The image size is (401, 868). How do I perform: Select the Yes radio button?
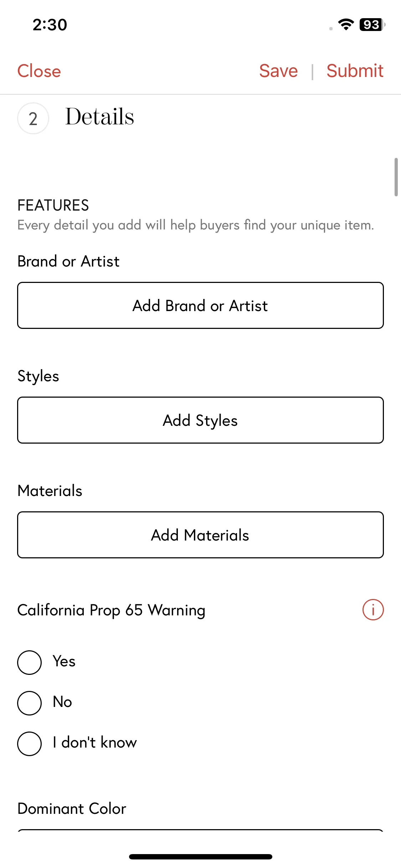coord(30,662)
